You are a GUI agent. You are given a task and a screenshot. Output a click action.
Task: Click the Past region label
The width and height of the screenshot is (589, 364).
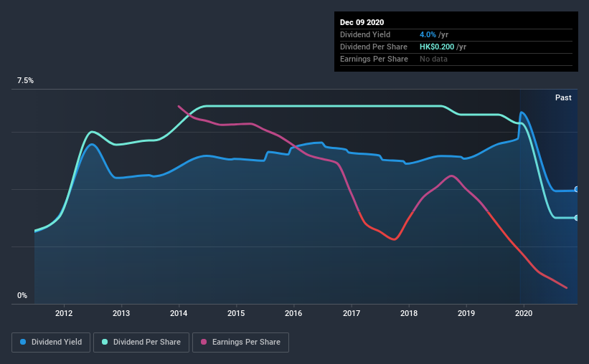563,97
